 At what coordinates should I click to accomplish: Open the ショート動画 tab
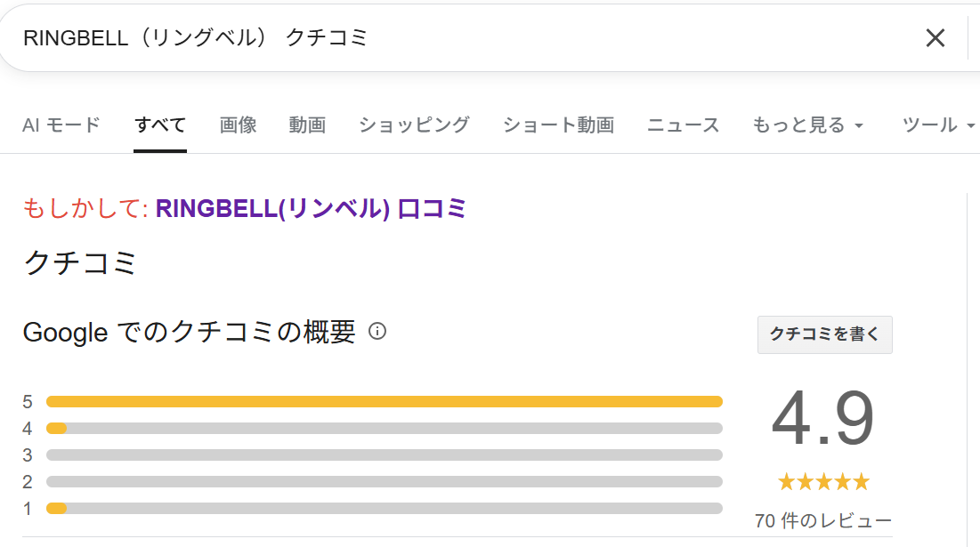click(558, 125)
